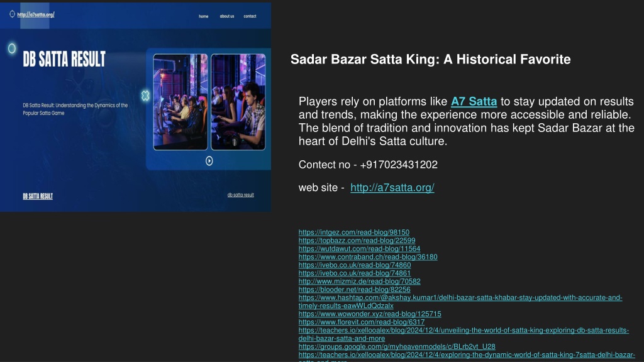The height and width of the screenshot is (362, 644).
Task: Click the DB SATTA RESULT footer logo text
Action: coord(38,196)
